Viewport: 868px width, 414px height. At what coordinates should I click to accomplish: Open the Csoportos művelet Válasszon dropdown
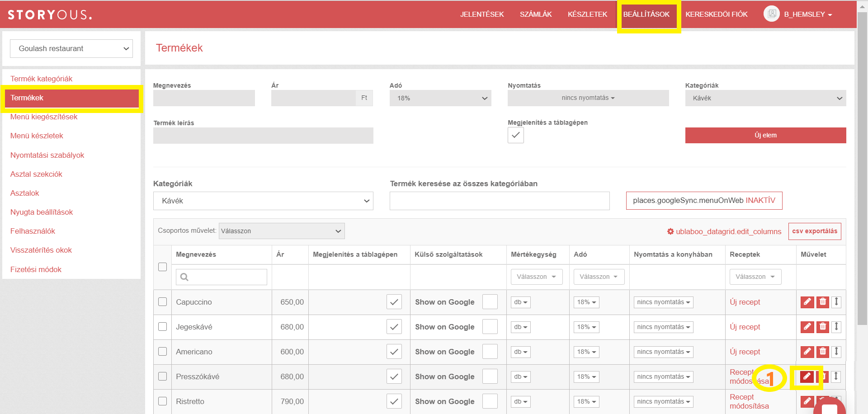click(282, 231)
